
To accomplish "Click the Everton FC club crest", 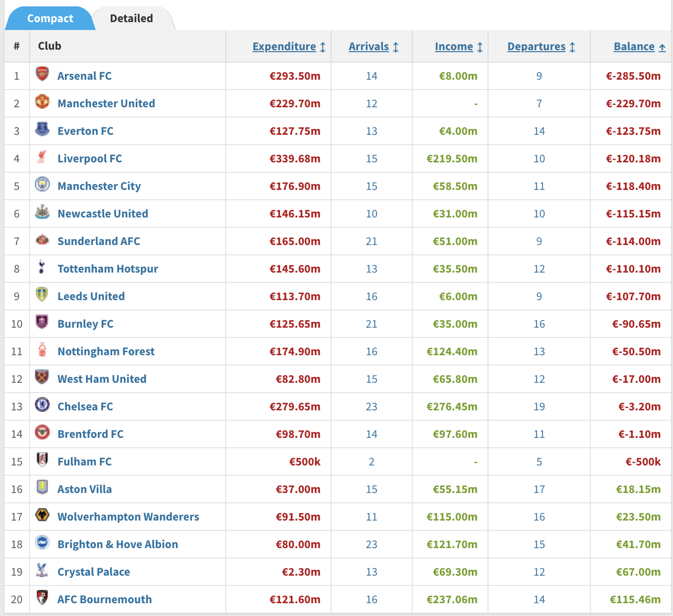I will tap(42, 129).
